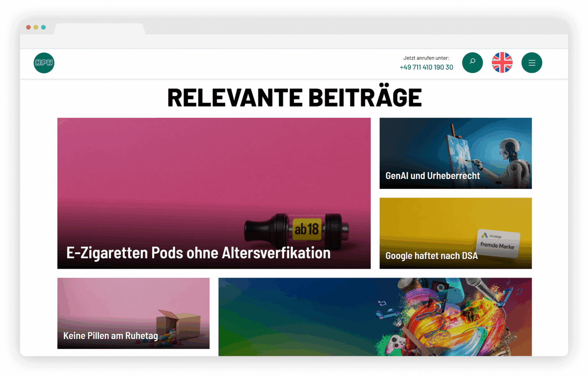Screen dimensions: 588x377
Task: Open the hamburger menu button
Action: click(x=532, y=63)
